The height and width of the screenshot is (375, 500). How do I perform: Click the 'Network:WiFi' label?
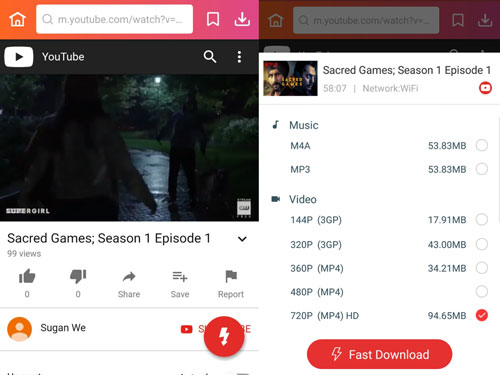pos(390,88)
